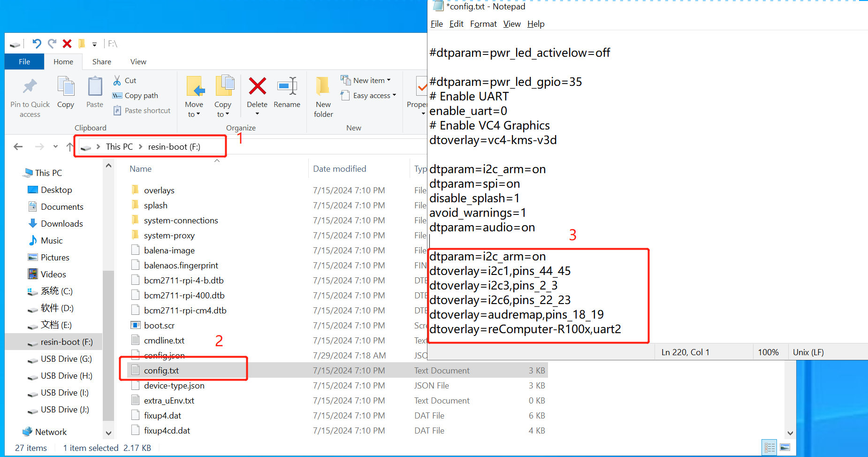This screenshot has width=868, height=457.
Task: Click the Up one level arrow
Action: click(70, 147)
